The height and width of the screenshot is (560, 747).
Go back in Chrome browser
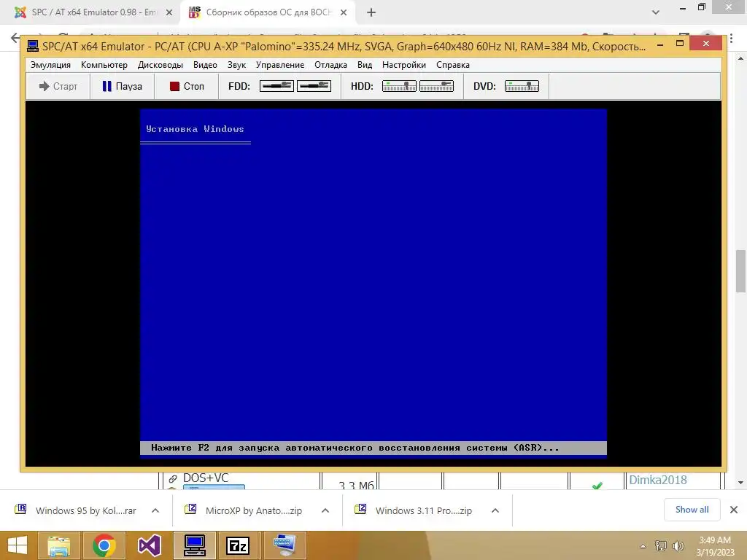click(x=15, y=38)
